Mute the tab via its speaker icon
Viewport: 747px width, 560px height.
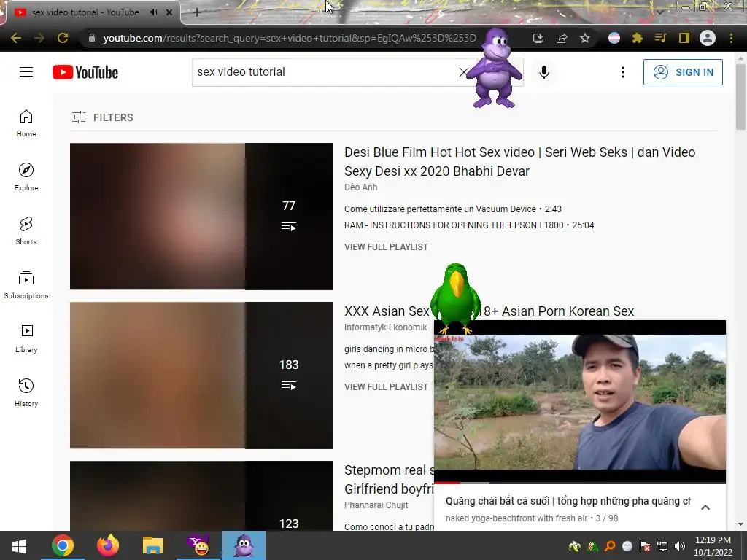click(x=153, y=12)
